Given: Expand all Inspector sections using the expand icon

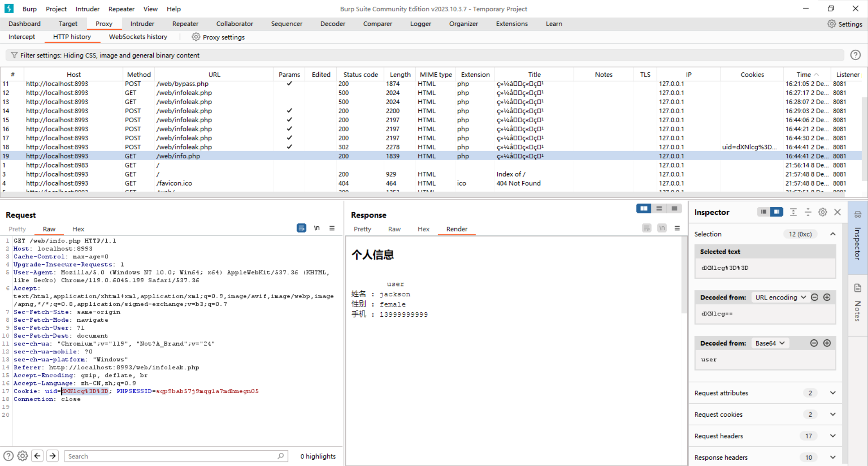Looking at the screenshot, I should coord(793,212).
